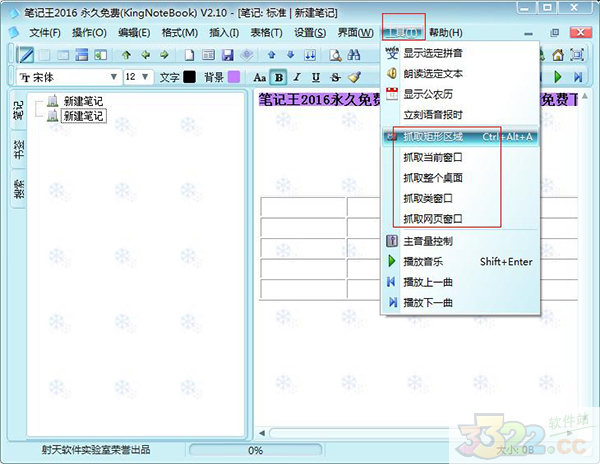This screenshot has width=600, height=464.
Task: Switch to the 书签 side tab
Action: pyautogui.click(x=18, y=149)
